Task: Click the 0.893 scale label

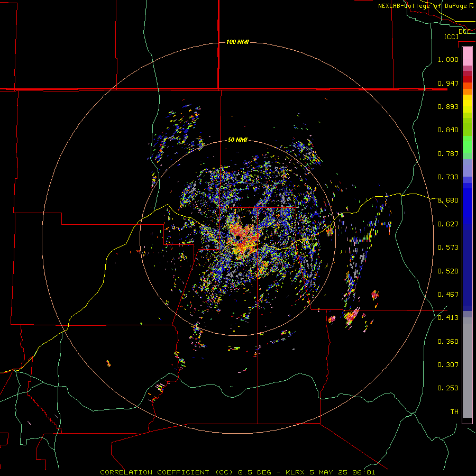Action: point(448,106)
